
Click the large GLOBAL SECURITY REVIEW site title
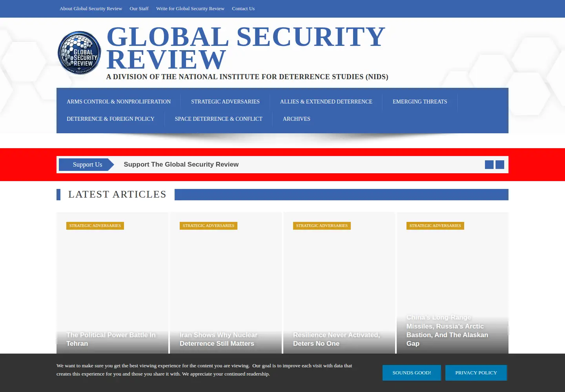[x=246, y=48]
